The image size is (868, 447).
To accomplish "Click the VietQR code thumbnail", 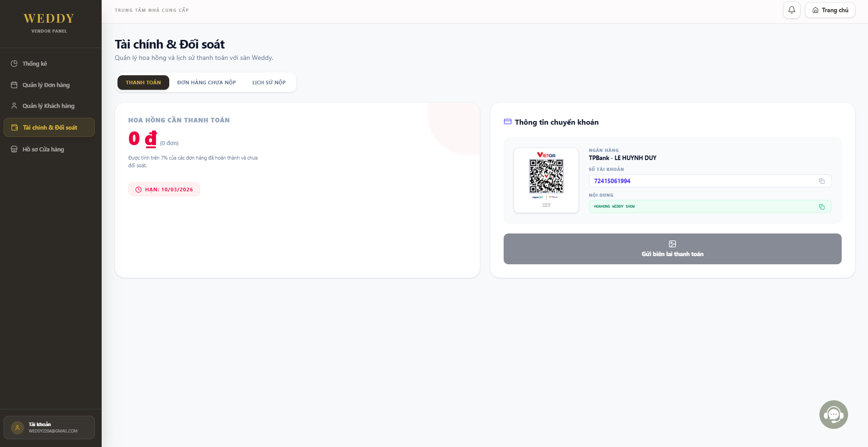I will [546, 180].
